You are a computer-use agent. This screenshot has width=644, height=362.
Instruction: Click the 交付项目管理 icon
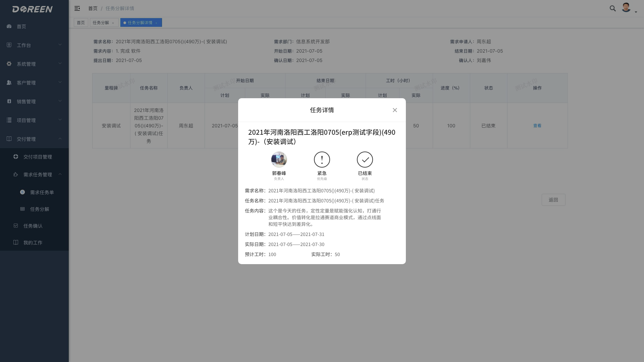(x=16, y=157)
